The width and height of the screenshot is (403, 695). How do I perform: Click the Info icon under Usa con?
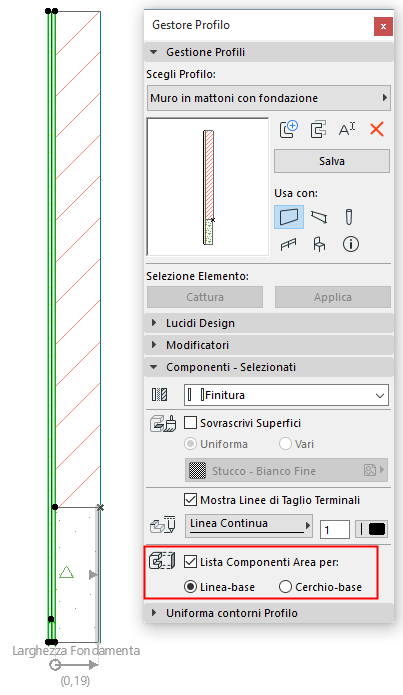pos(351,244)
